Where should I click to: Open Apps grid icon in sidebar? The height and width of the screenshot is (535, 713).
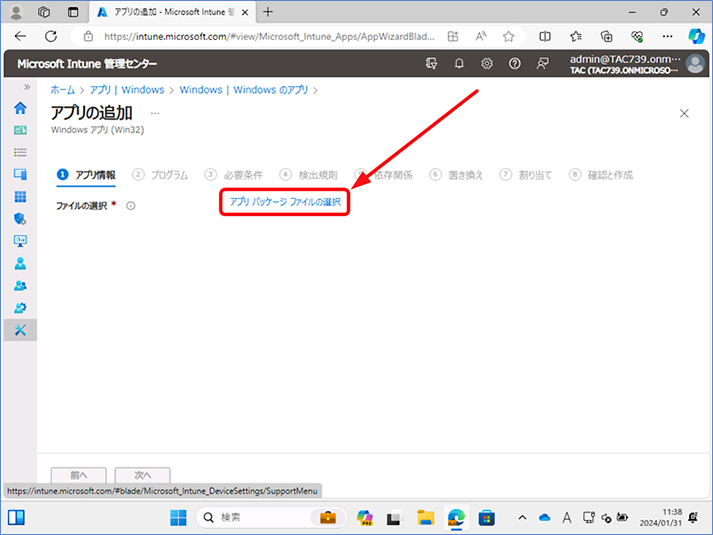[x=20, y=196]
